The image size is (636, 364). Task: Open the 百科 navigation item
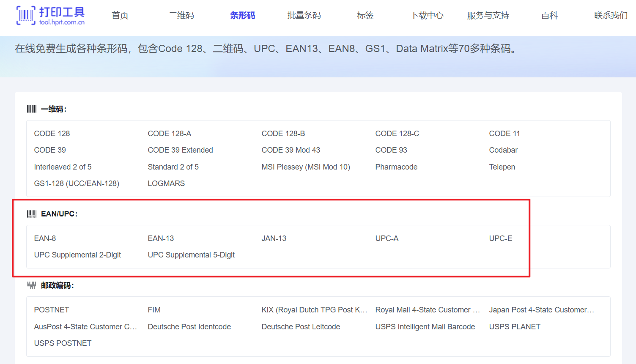coord(549,15)
